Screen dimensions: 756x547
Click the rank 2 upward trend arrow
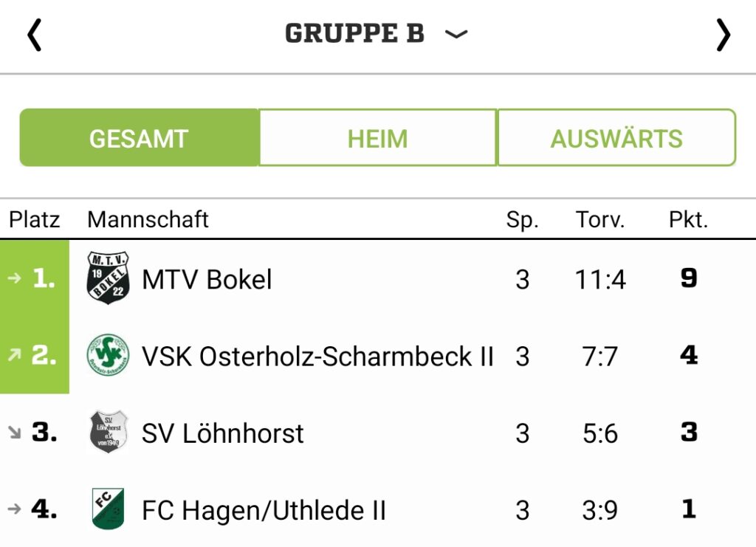(x=15, y=355)
